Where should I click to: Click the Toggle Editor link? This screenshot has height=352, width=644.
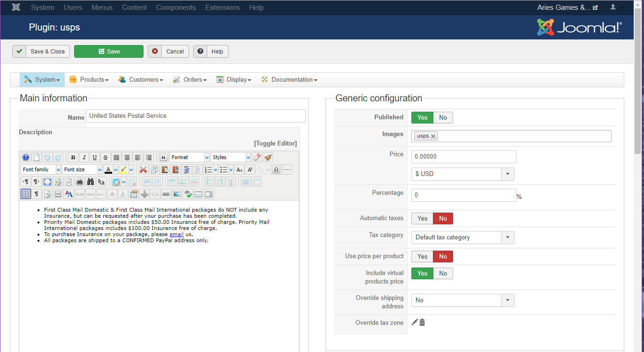275,144
